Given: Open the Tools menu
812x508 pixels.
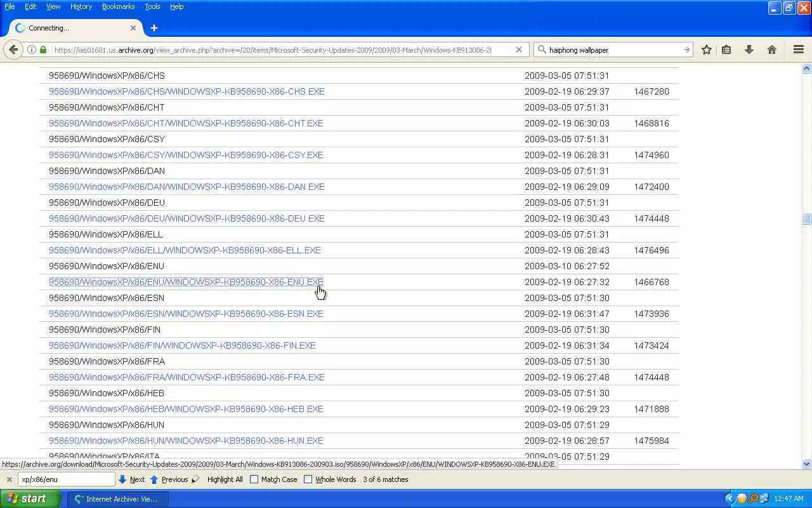Looking at the screenshot, I should tap(152, 6).
